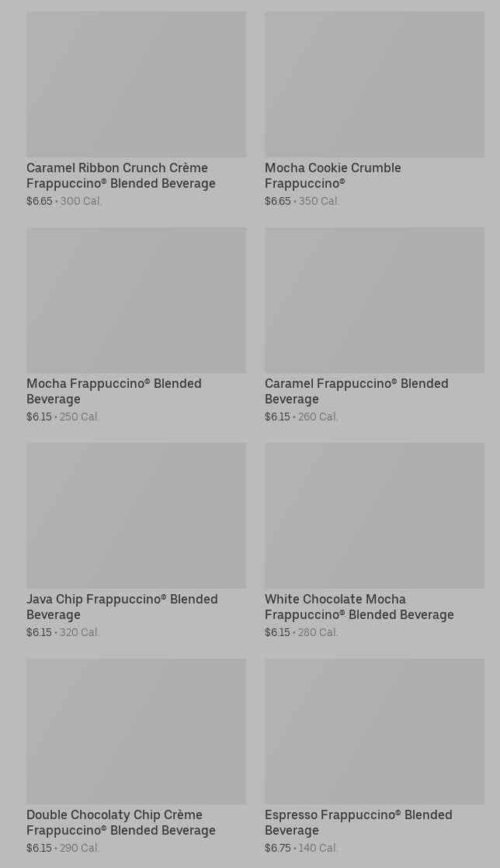Click the Espresso Frappuccino Blended Beverage title
The height and width of the screenshot is (868, 500).
click(358, 822)
